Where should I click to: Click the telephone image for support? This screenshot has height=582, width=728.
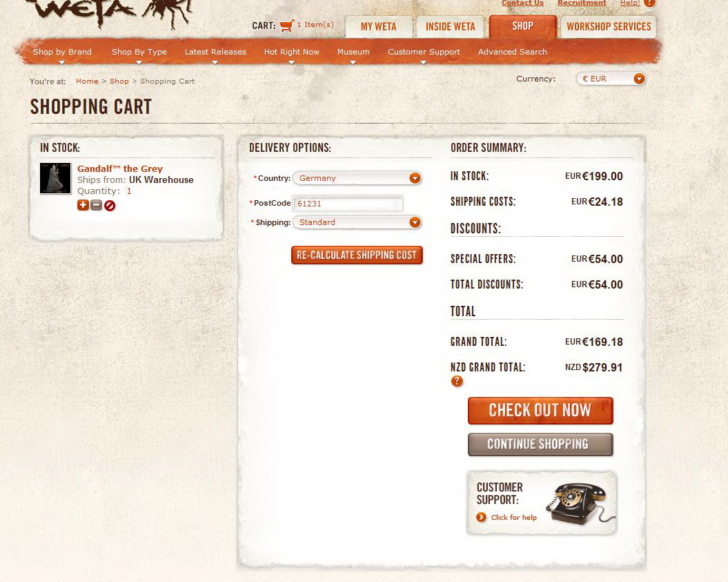(580, 503)
